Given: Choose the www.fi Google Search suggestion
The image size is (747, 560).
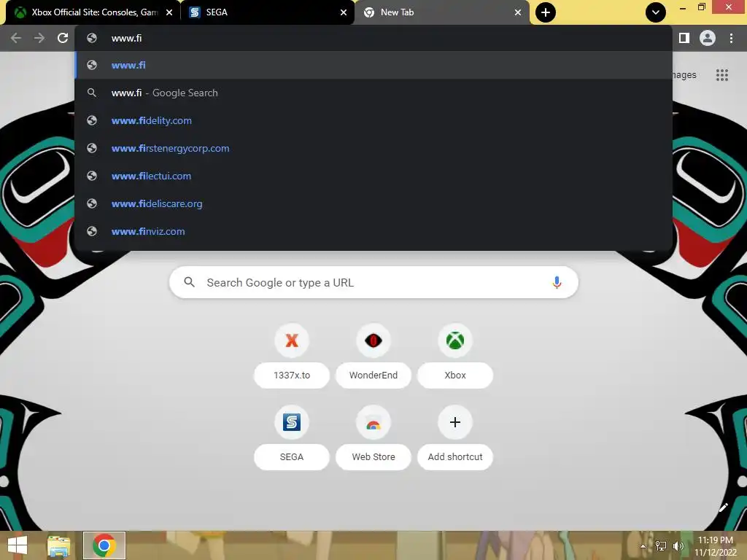Looking at the screenshot, I should click(x=373, y=93).
